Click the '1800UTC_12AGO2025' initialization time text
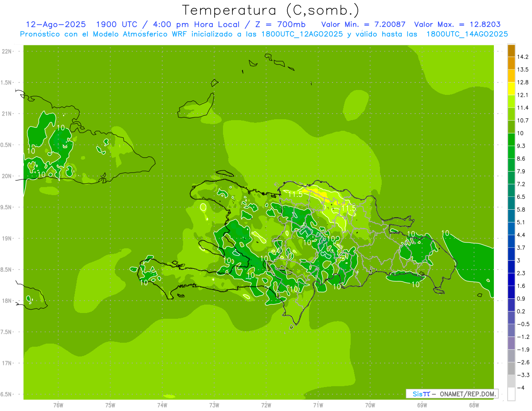This screenshot has height=411, width=532. point(302,34)
